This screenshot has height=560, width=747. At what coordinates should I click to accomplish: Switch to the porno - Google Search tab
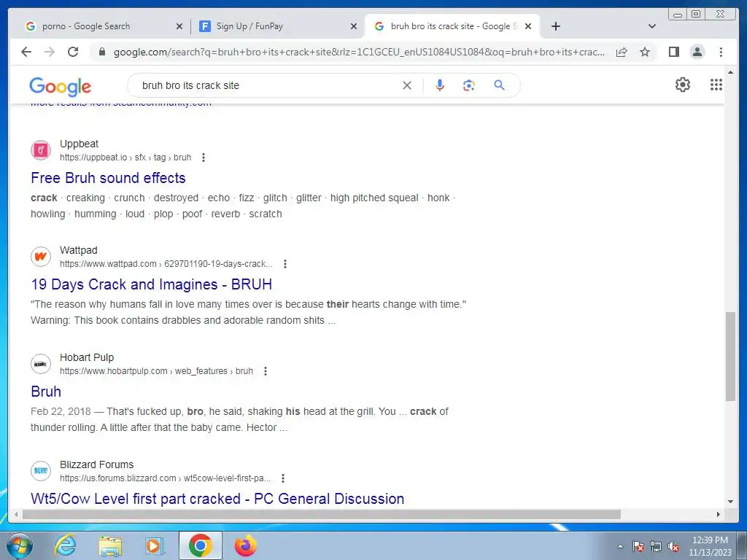coord(103,26)
